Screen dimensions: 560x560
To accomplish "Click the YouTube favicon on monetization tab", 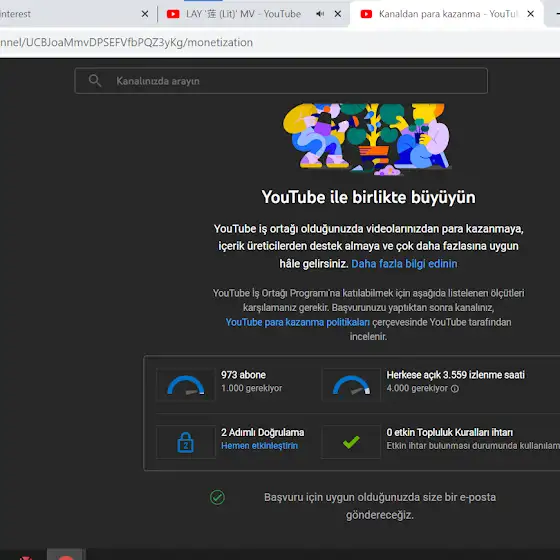I will point(366,14).
